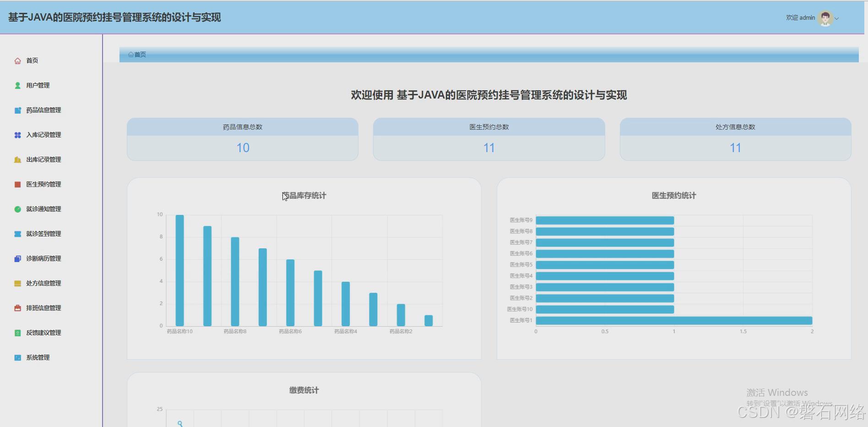Click the first data point in 缴费统计
The width and height of the screenshot is (868, 427).
180,423
